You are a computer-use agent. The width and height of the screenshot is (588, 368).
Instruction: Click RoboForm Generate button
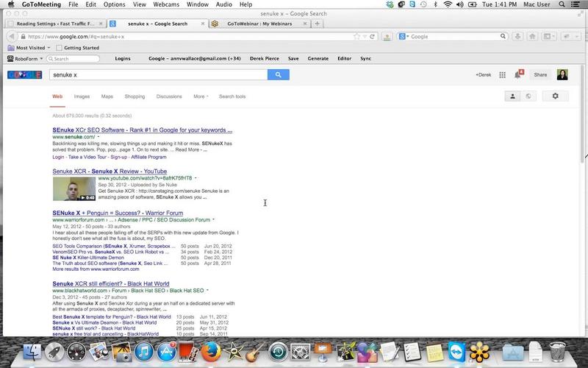[318, 59]
